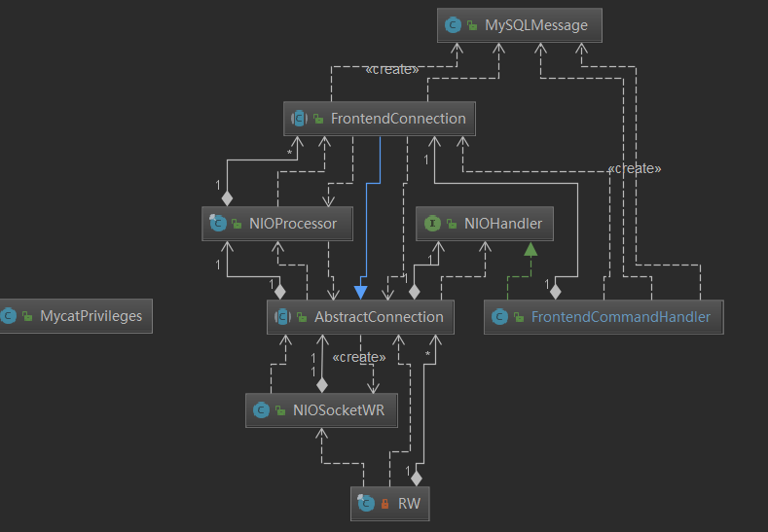
Task: Click the NIOProcessor green visibility icon
Action: point(237,224)
